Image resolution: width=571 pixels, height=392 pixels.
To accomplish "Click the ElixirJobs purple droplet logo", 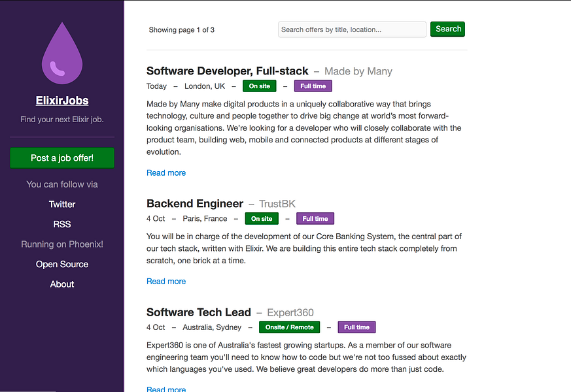I will pos(61,52).
